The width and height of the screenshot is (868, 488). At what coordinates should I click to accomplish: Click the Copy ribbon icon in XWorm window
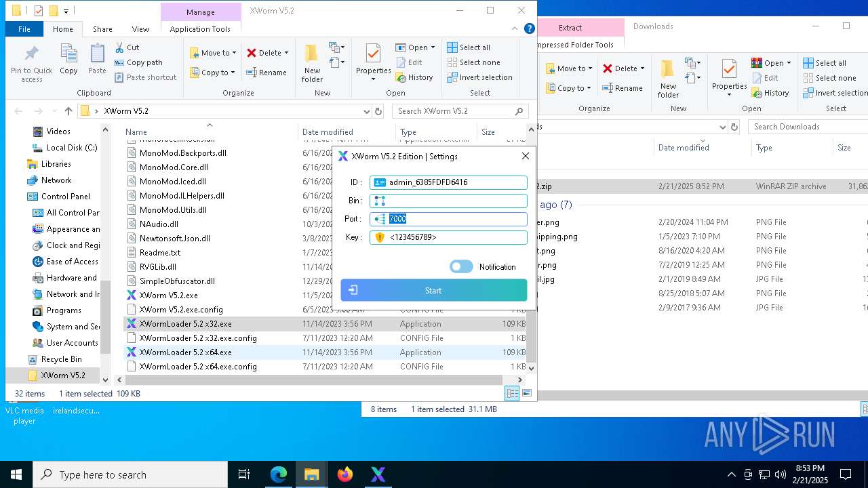[x=68, y=60]
